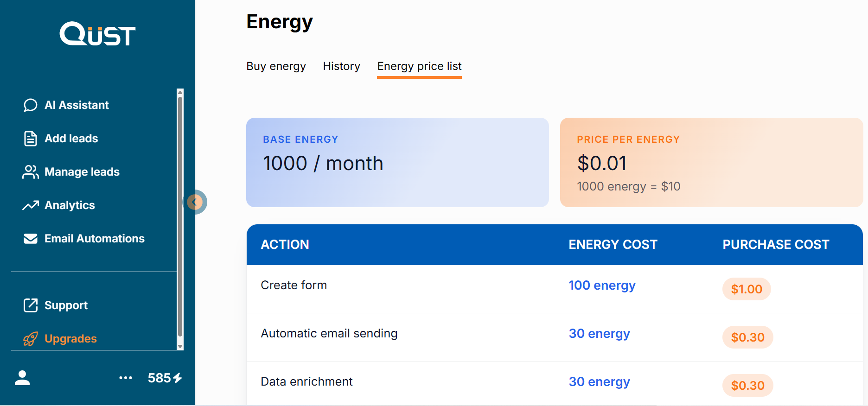Image resolution: width=868 pixels, height=406 pixels.
Task: Click the AI Assistant chat bubble icon
Action: point(31,105)
